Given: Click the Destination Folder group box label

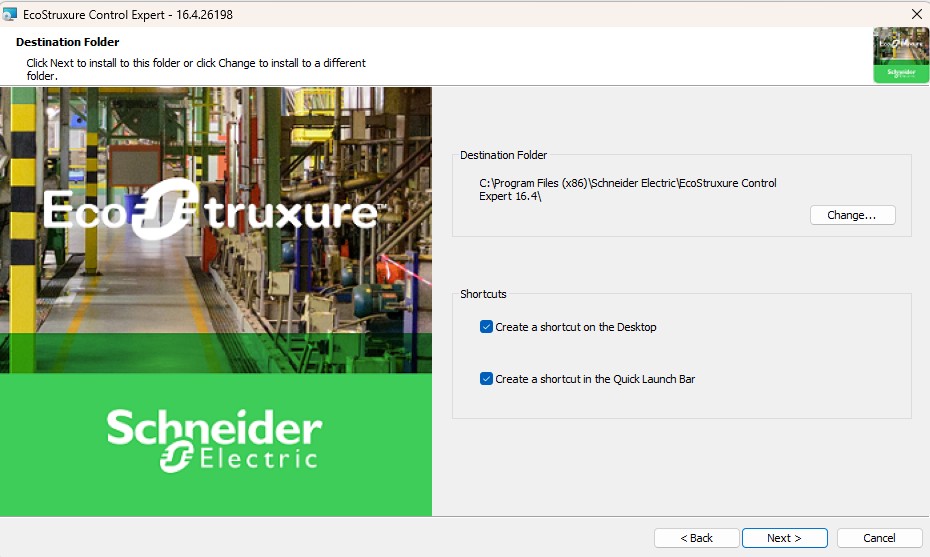Looking at the screenshot, I should [x=504, y=155].
